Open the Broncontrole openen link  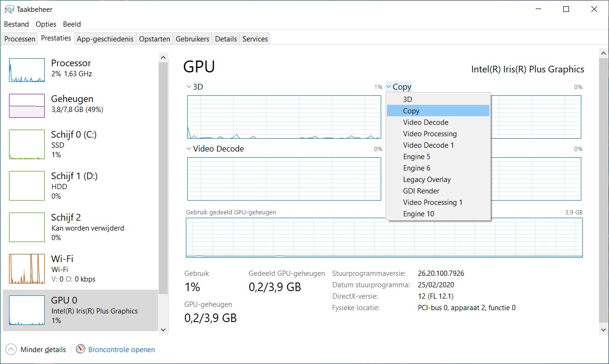122,350
